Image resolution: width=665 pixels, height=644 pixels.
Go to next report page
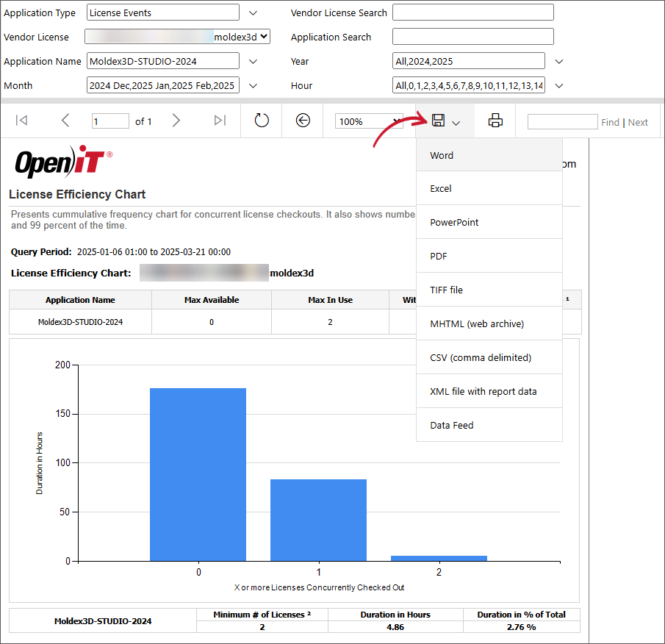tap(176, 121)
